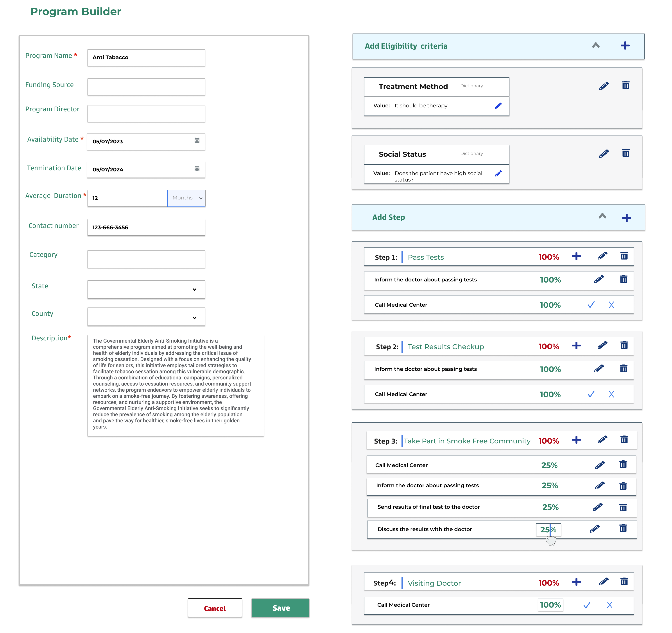The width and height of the screenshot is (672, 633).
Task: Click the edit icon on Social Status
Action: pyautogui.click(x=602, y=153)
